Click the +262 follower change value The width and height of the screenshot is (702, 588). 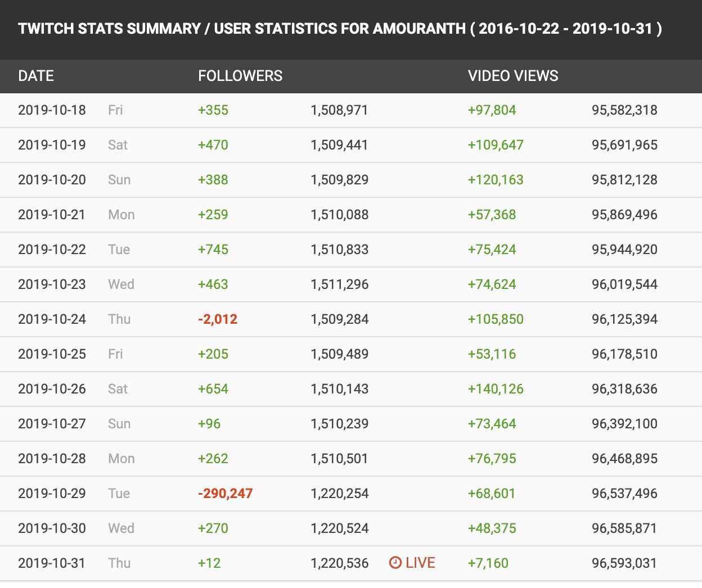[213, 459]
